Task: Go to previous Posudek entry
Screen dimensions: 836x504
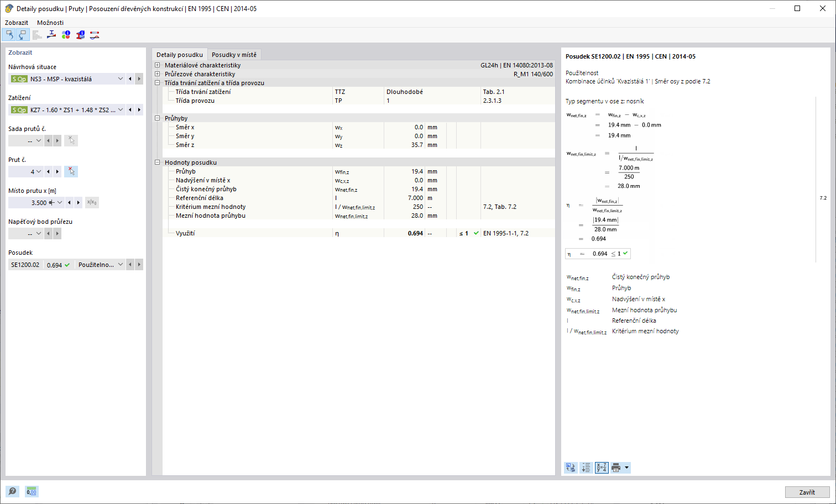Action: [130, 265]
